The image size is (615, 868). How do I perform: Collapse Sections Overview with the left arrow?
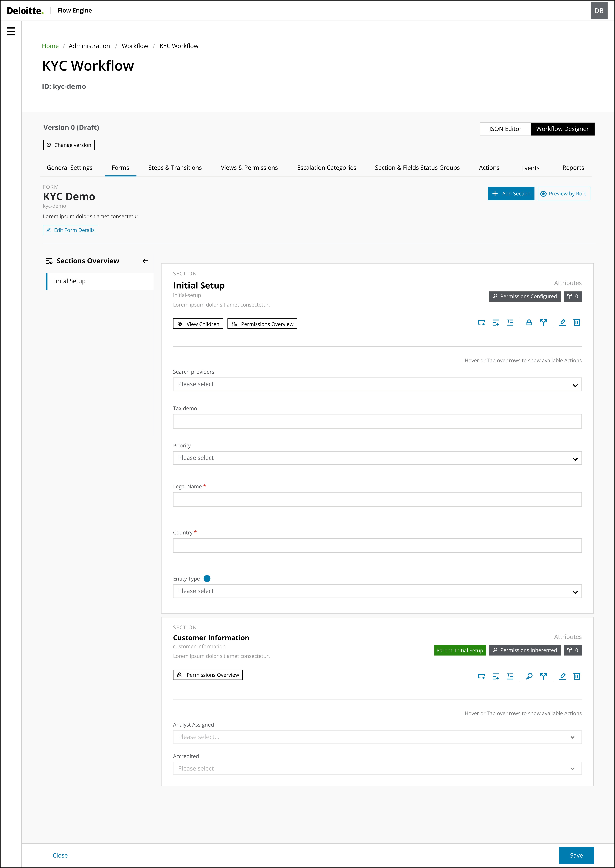[x=145, y=261]
